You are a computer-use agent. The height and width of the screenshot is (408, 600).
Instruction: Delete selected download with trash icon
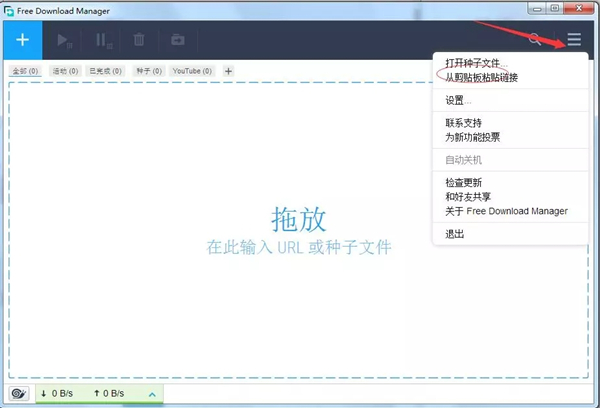[x=139, y=39]
